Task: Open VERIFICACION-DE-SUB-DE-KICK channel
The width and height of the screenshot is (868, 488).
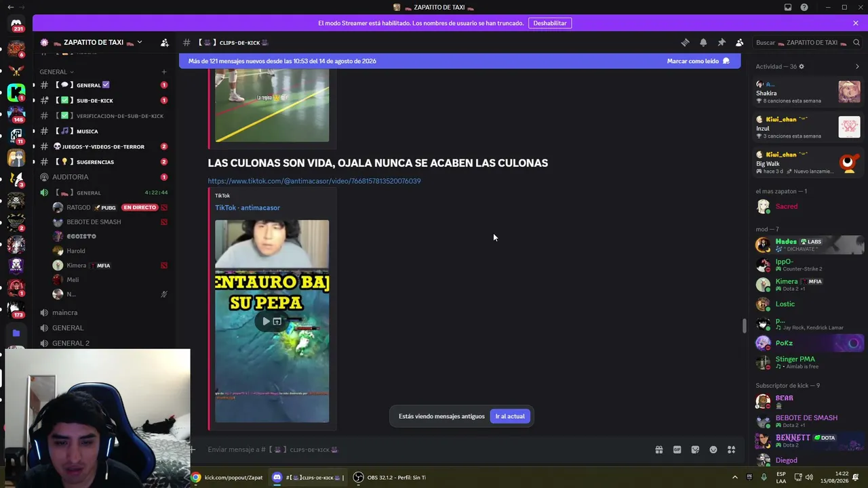Action: point(103,116)
